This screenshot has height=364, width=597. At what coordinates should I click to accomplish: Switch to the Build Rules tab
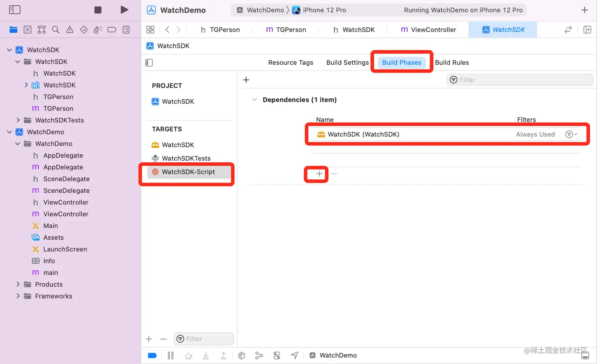pos(452,62)
